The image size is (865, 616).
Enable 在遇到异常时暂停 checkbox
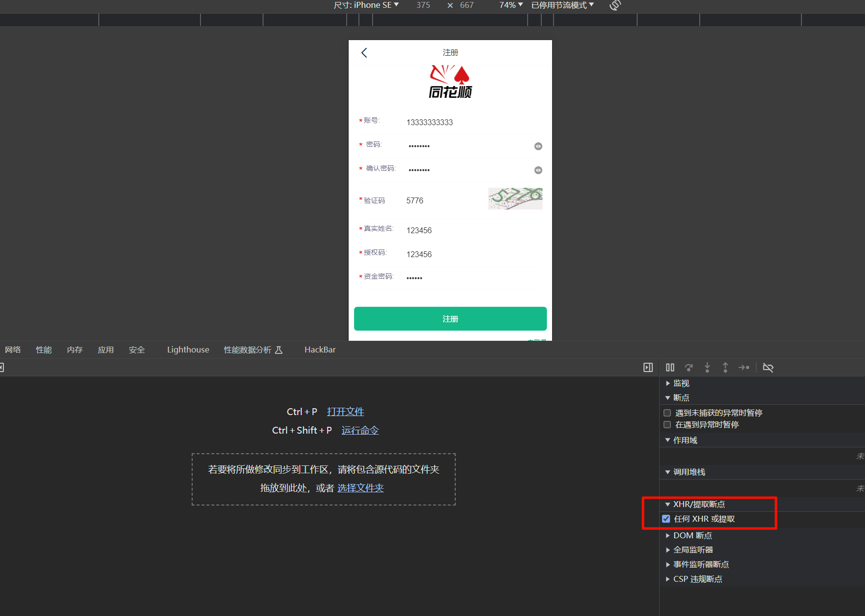coord(667,424)
